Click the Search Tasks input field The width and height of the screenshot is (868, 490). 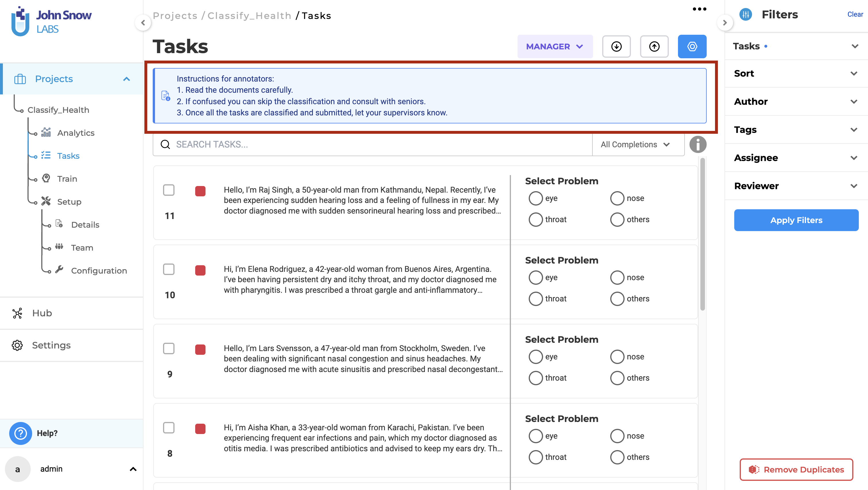click(x=372, y=145)
